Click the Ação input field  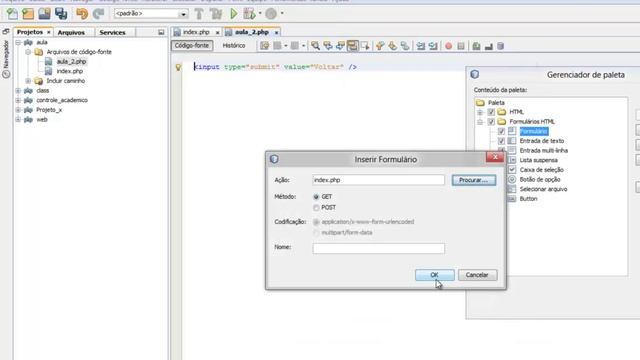coord(378,180)
